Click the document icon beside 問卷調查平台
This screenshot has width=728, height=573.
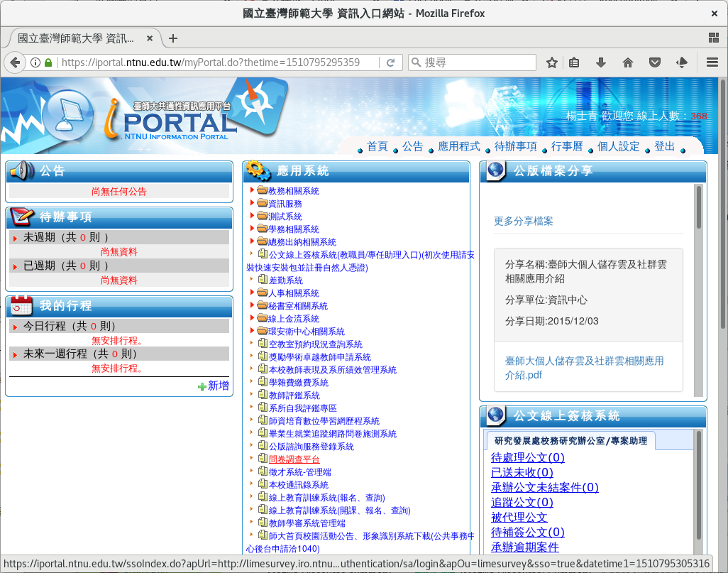coord(263,458)
